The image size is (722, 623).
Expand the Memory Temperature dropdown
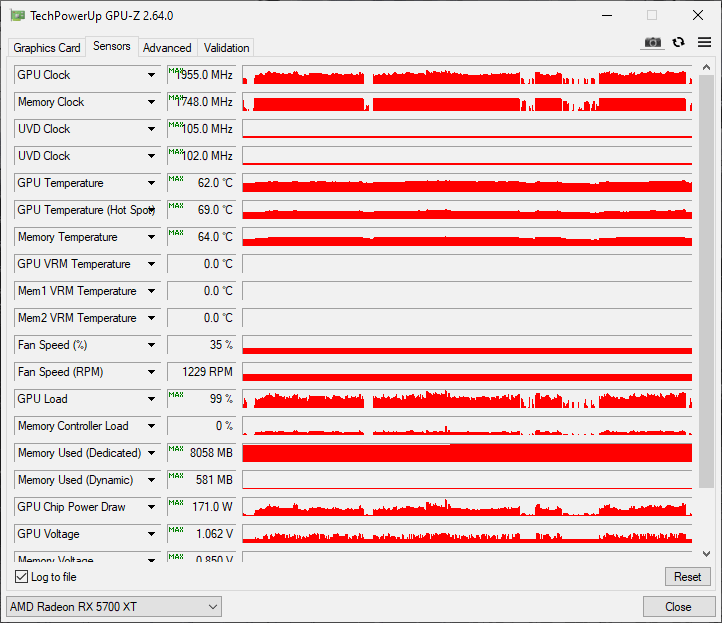point(151,237)
